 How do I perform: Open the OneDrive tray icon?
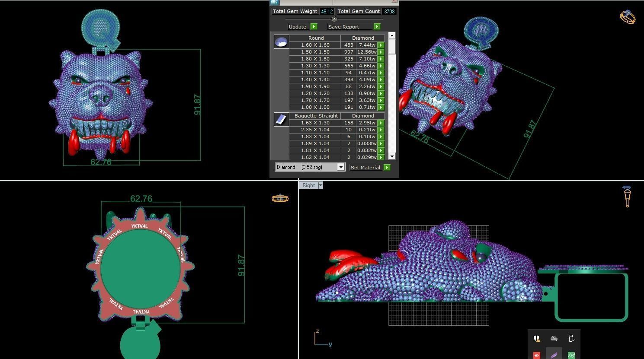(554, 338)
